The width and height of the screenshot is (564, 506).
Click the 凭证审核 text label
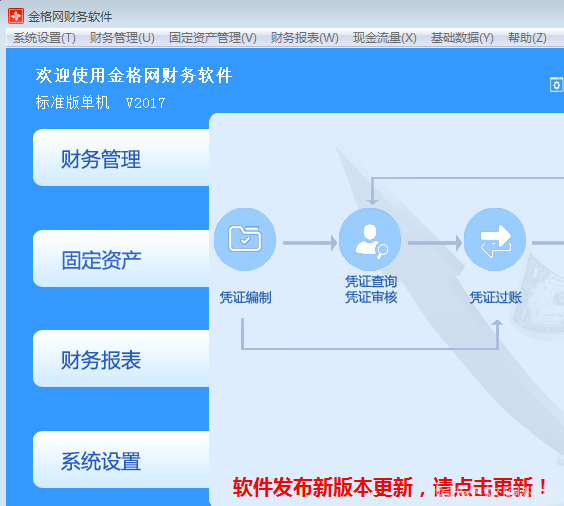pos(371,297)
